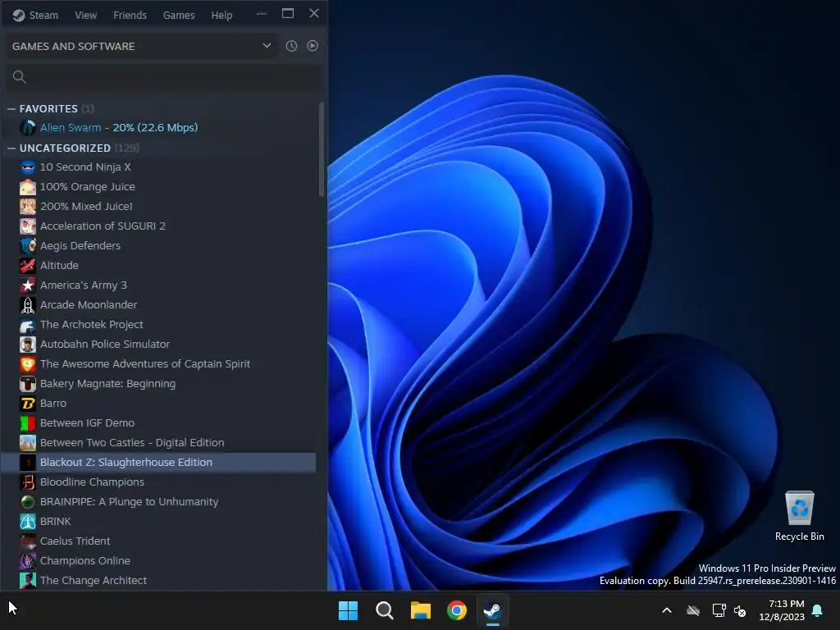Select Caelus Trident in library
Viewport: 840px width, 630px height.
click(x=158, y=541)
